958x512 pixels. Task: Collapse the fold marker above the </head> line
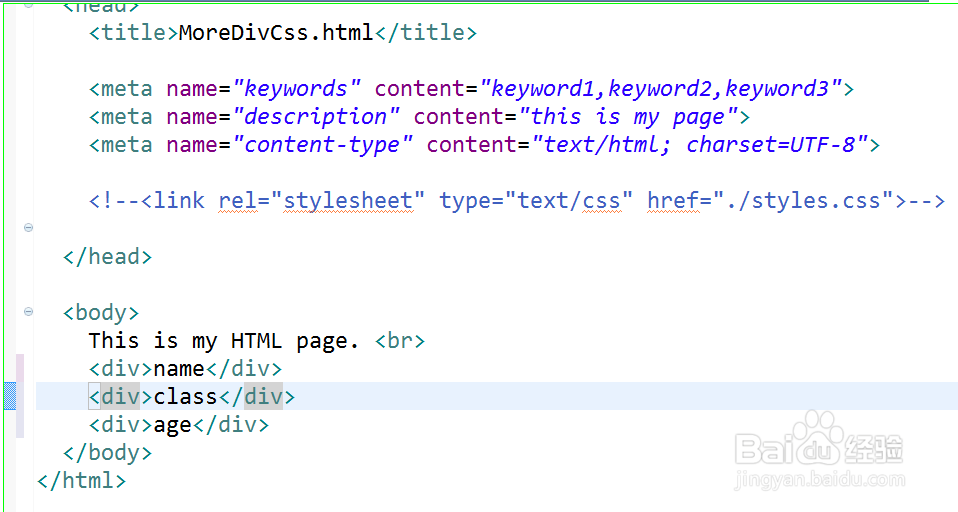point(28,227)
